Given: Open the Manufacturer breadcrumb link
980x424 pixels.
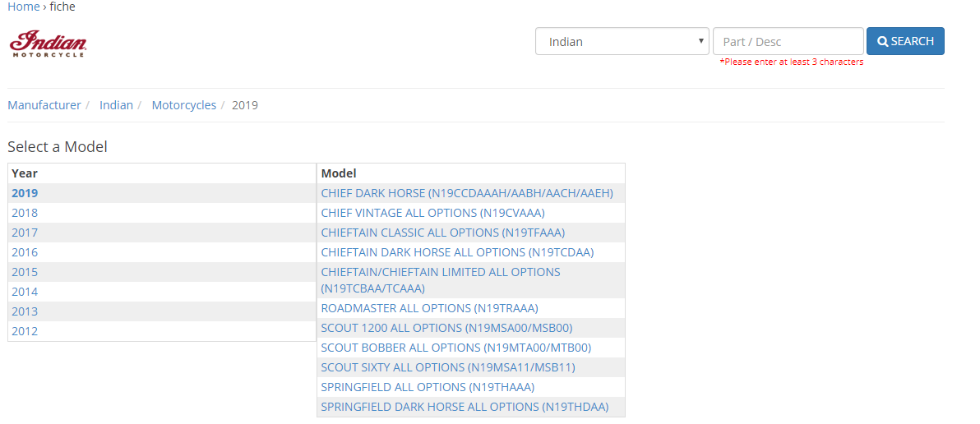Looking at the screenshot, I should 44,105.
